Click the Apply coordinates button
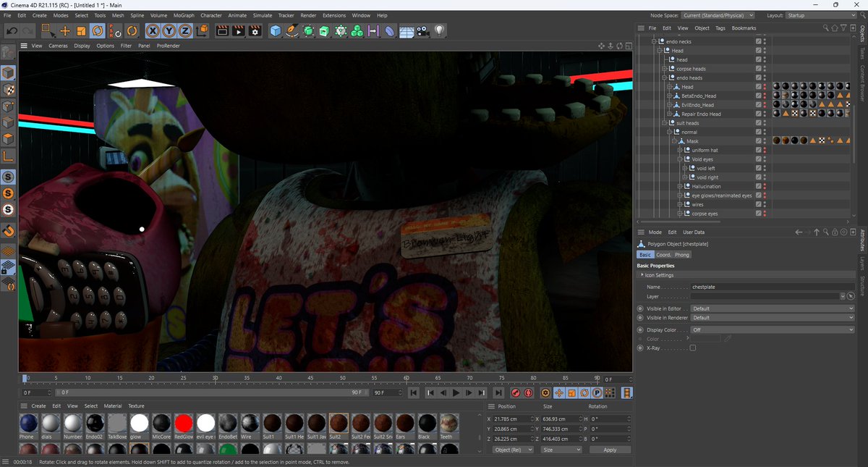The width and height of the screenshot is (868, 467). coord(610,450)
